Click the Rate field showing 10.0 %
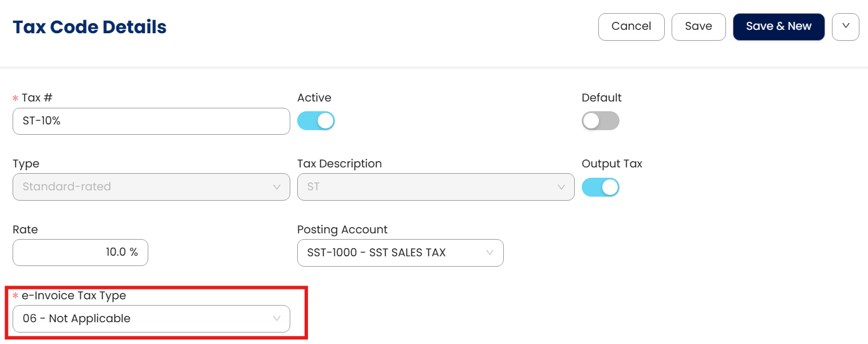Viewport: 868px width, 344px height. click(80, 253)
